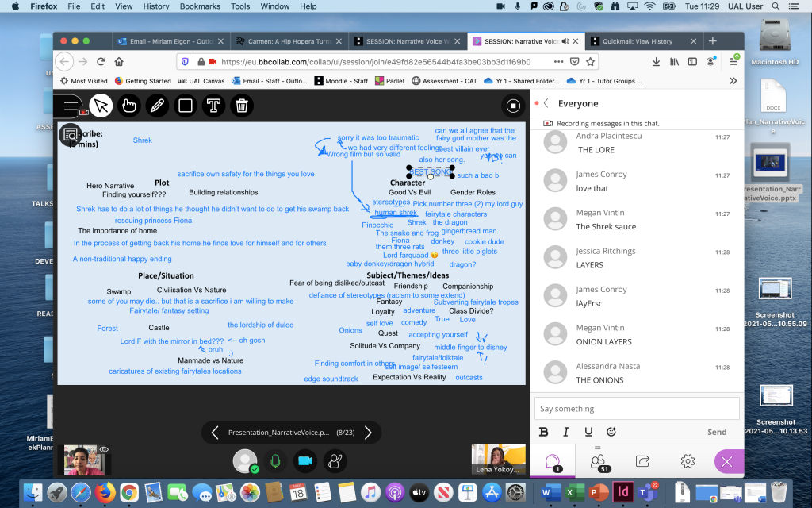Screen dimensions: 812x508
Task: Mute audio on the active SESSION tab
Action: coord(565,41)
